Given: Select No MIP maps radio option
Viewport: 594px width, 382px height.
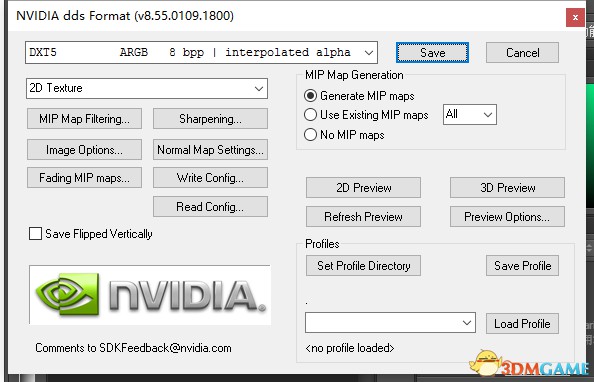Looking at the screenshot, I should tap(310, 135).
